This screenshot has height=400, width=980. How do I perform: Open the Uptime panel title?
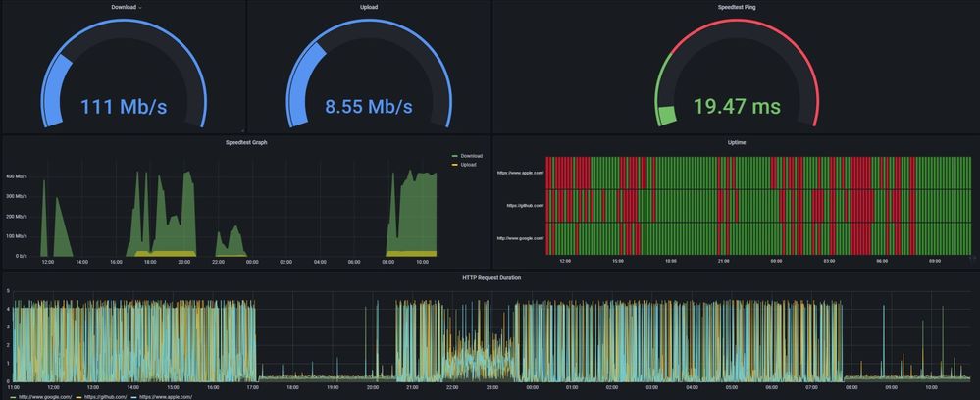(737, 142)
